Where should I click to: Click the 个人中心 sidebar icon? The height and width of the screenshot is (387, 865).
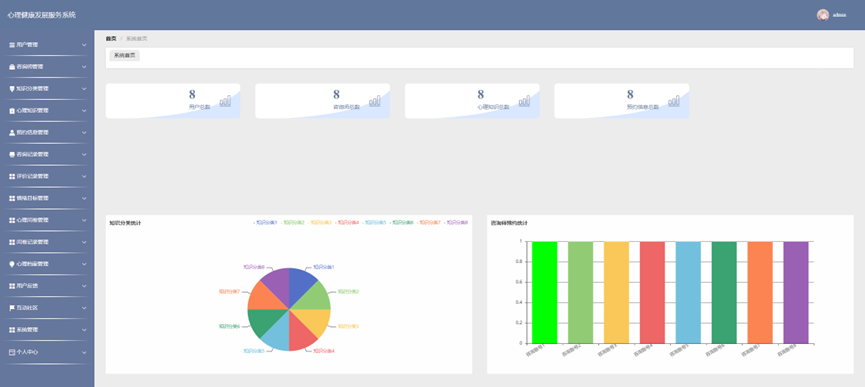[x=12, y=352]
